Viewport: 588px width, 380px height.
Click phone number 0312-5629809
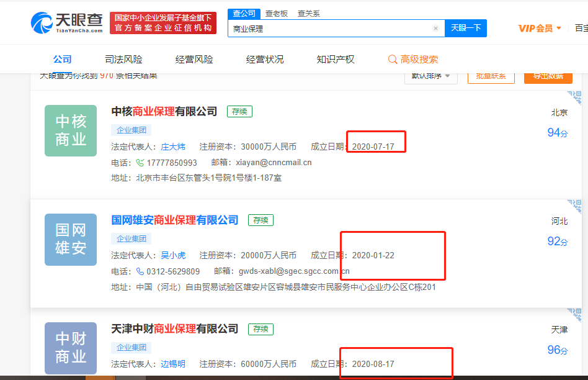click(173, 271)
